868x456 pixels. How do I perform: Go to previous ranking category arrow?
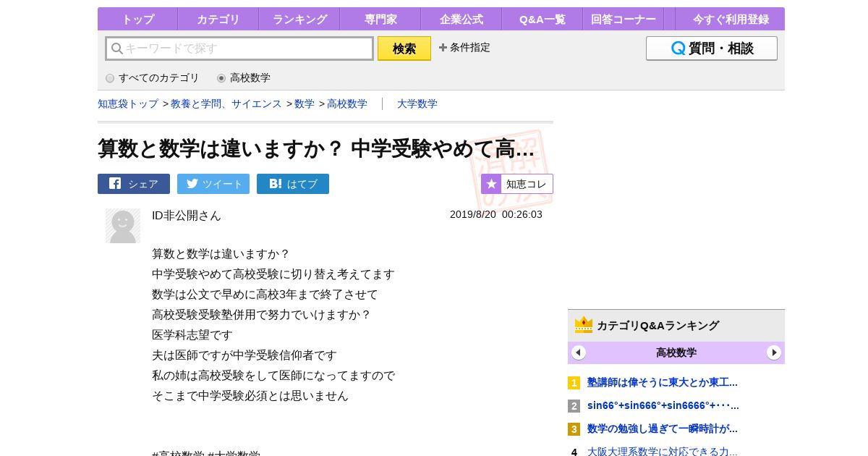[579, 352]
